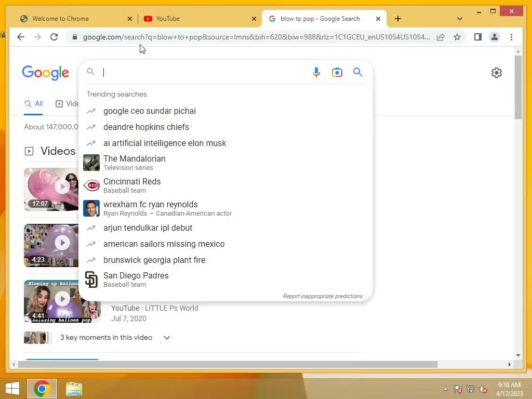
Task: Open the Windows Start button
Action: point(12,389)
